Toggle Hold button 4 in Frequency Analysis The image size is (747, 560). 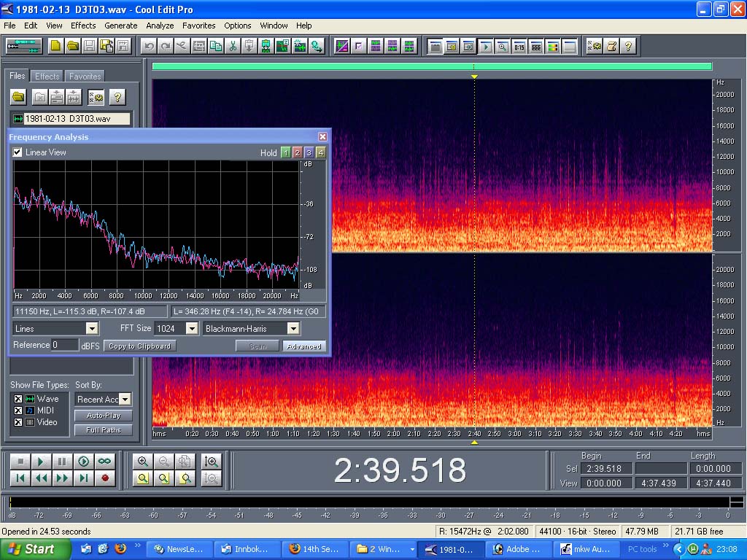click(321, 153)
